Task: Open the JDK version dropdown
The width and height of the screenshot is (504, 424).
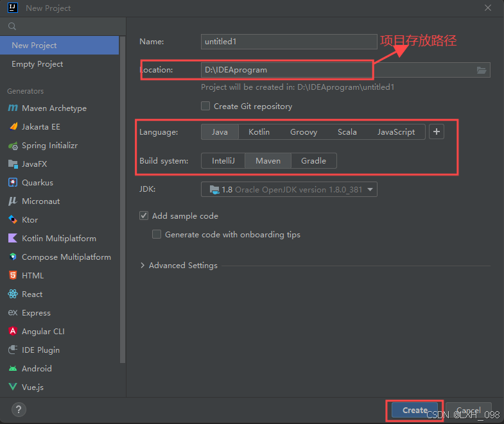Action: pos(289,189)
